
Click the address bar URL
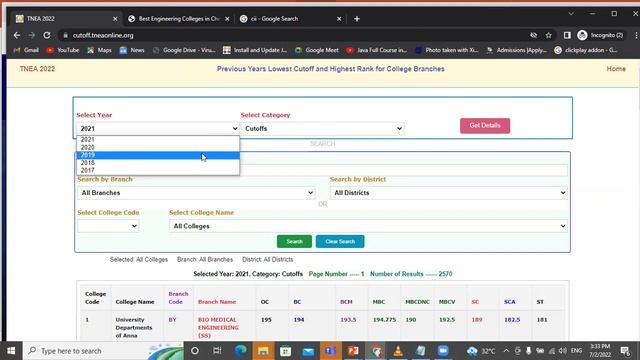[103, 36]
